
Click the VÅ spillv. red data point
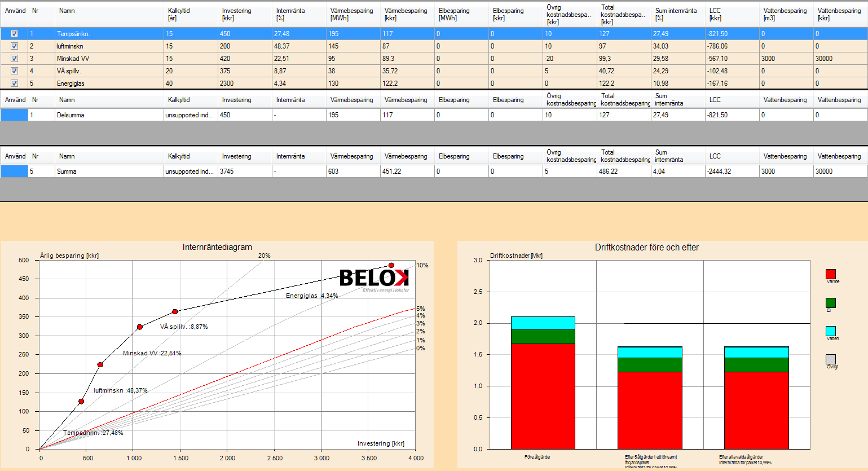[175, 311]
